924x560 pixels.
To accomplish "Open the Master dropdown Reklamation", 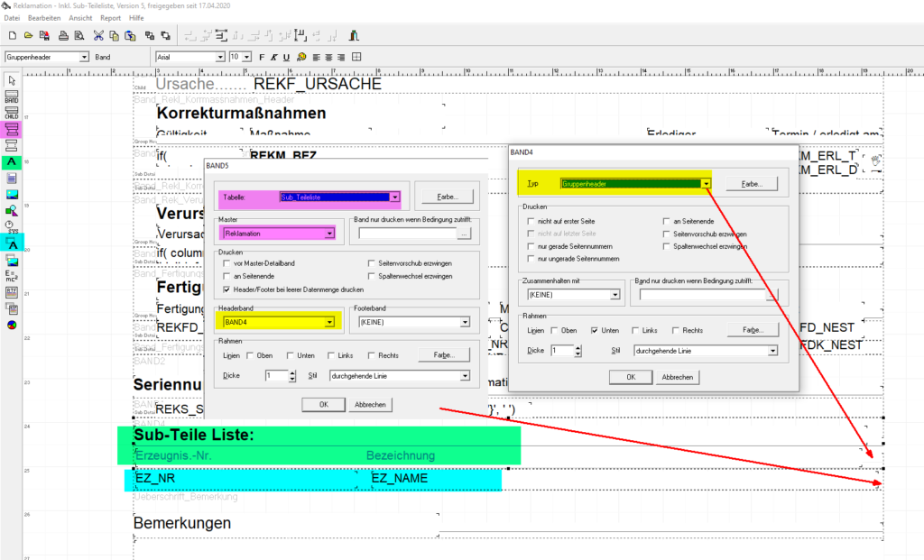I will pos(329,234).
